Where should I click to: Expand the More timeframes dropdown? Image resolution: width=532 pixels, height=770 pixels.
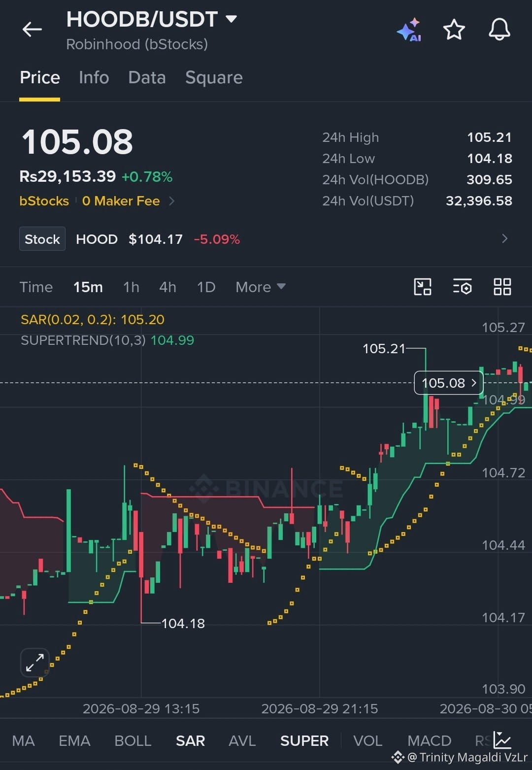coord(260,287)
